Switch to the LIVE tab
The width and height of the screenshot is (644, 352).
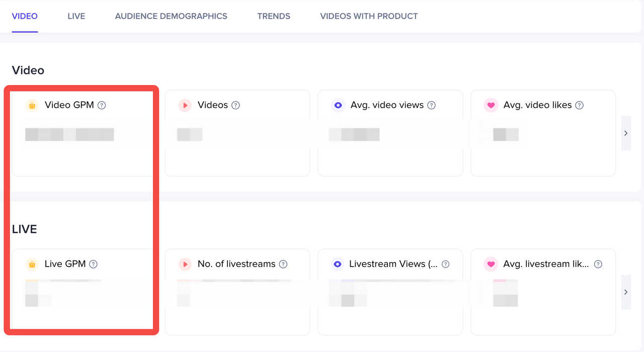click(x=76, y=16)
